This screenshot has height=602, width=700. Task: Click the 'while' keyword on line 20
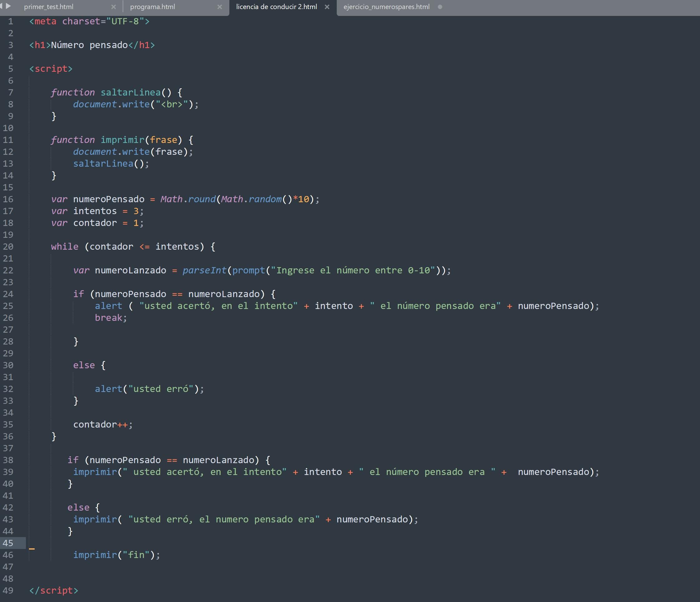click(65, 247)
